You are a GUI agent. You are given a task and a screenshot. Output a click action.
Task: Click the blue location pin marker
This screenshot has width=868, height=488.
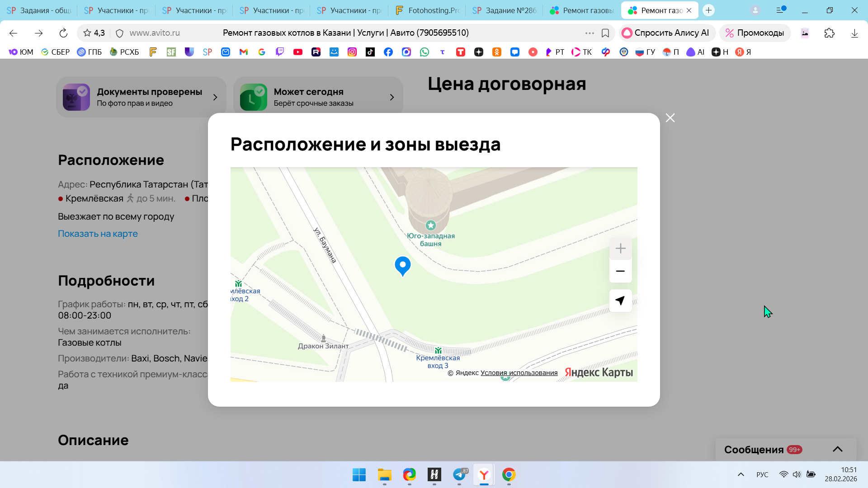402,265
